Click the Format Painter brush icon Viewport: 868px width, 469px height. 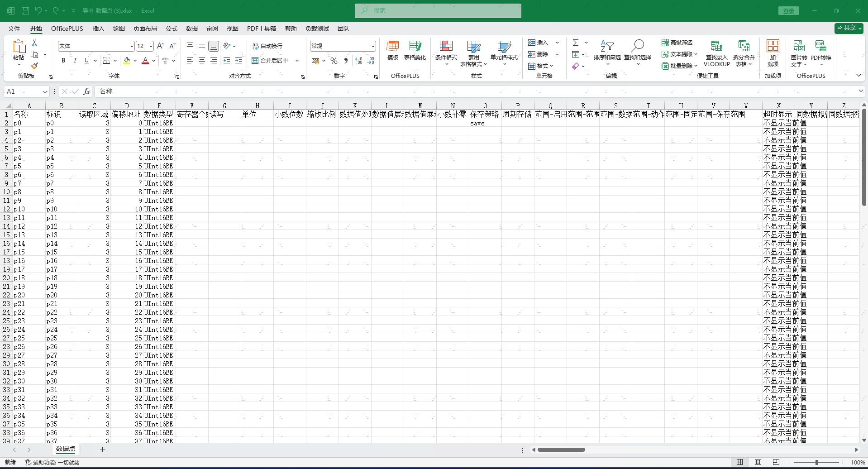(34, 66)
